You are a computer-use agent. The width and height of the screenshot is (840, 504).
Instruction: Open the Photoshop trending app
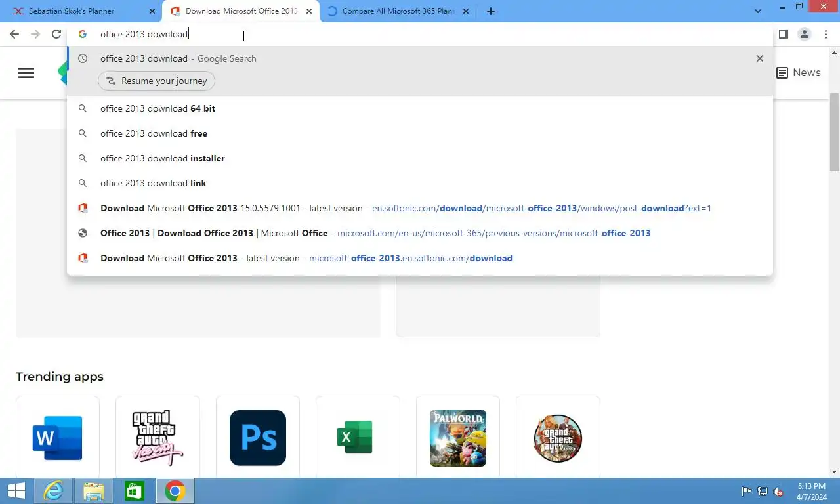coord(258,437)
